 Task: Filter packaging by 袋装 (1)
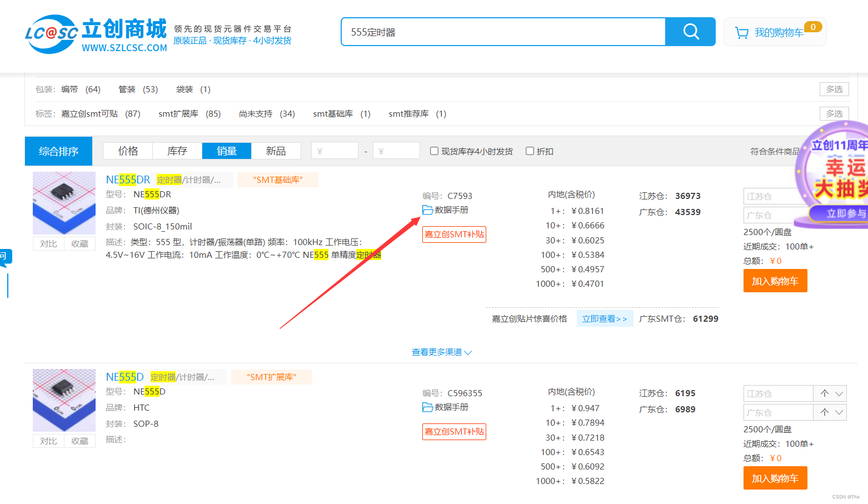[193, 89]
